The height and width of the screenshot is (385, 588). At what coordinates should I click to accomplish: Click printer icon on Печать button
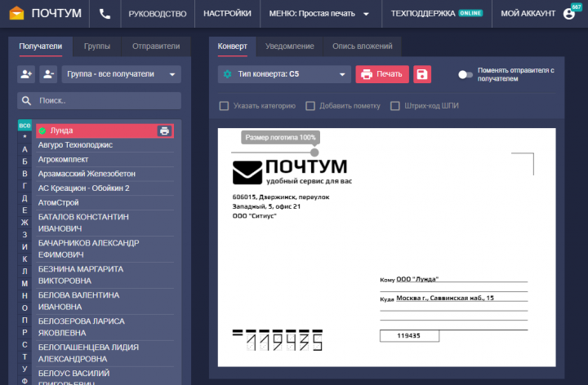click(x=367, y=74)
